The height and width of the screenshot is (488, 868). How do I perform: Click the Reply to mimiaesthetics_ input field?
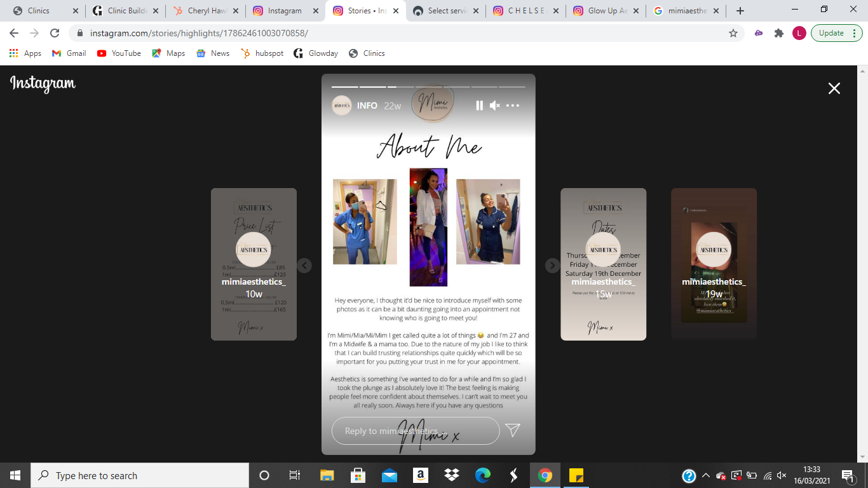point(416,431)
